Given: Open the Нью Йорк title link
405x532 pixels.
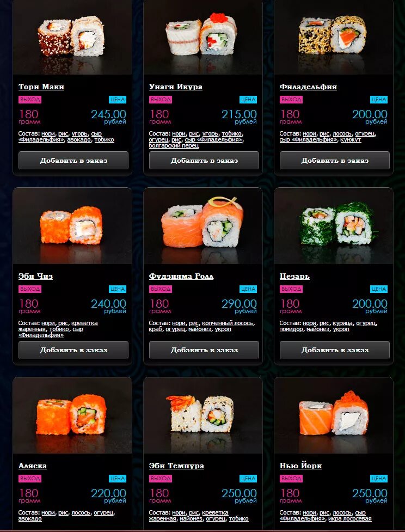Looking at the screenshot, I should [300, 466].
